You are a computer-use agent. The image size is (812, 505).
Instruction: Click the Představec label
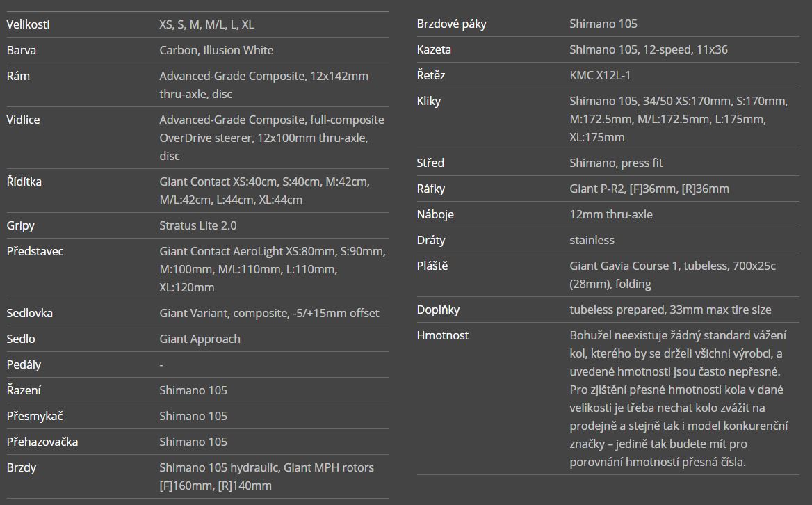click(35, 251)
